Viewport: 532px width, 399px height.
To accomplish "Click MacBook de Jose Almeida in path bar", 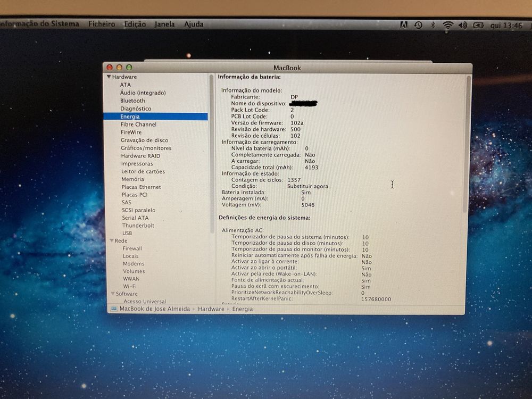I will click(155, 309).
